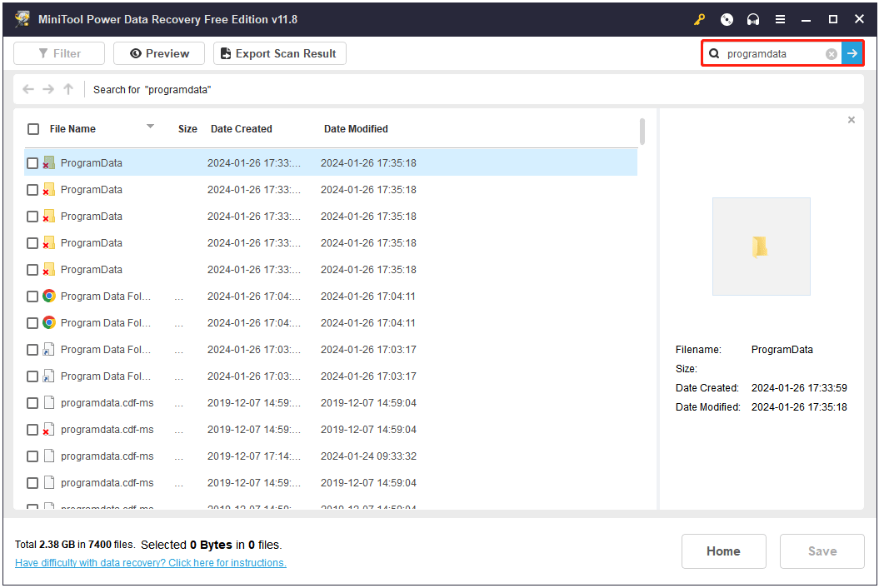Click the Save button
This screenshot has height=588, width=879.
point(822,551)
